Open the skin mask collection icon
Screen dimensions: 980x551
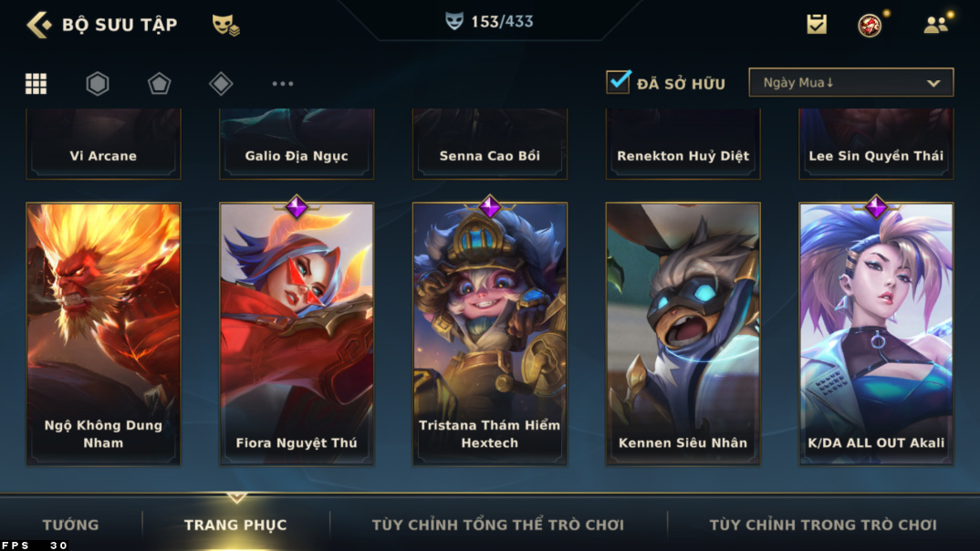point(225,25)
